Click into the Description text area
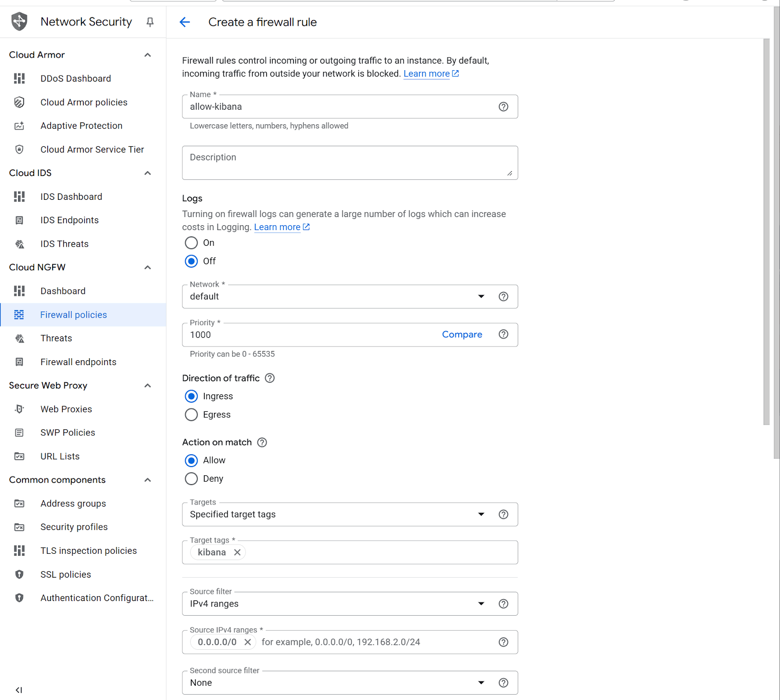The image size is (780, 700). (349, 163)
